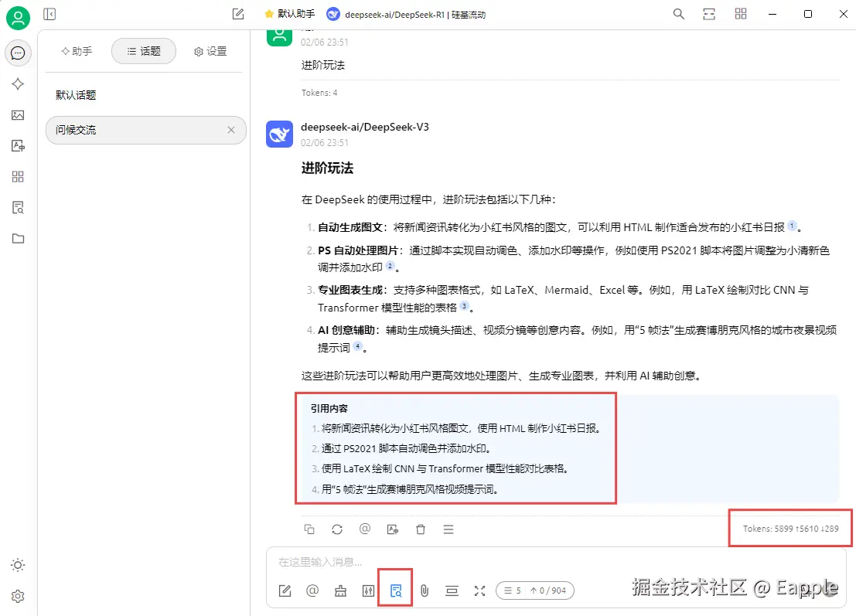
Task: Open the DeepSeek-V3 whale avatar
Action: pyautogui.click(x=279, y=134)
